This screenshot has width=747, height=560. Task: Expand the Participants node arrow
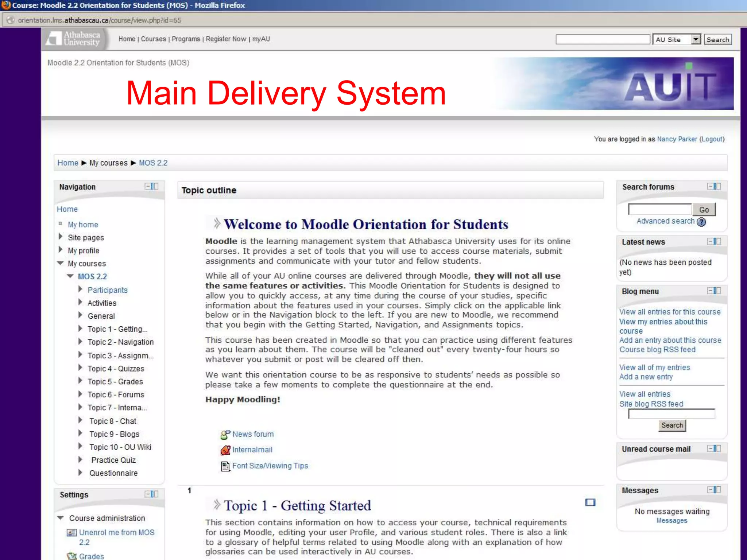pos(80,289)
